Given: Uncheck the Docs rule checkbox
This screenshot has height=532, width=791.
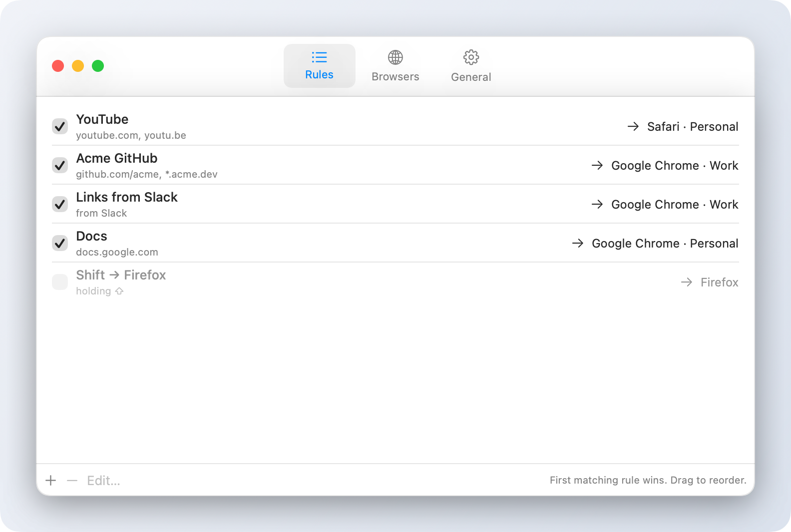Looking at the screenshot, I should (x=60, y=243).
